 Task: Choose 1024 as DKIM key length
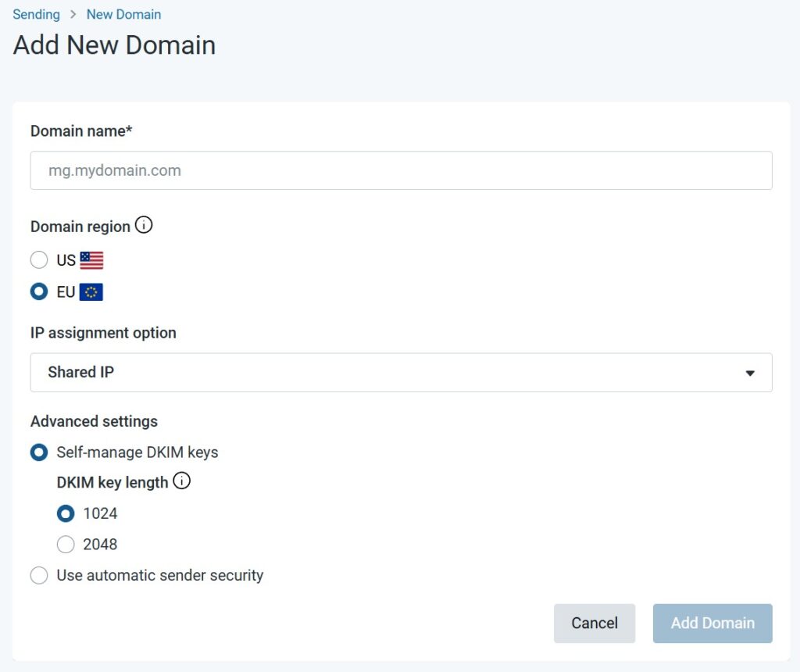(x=66, y=513)
